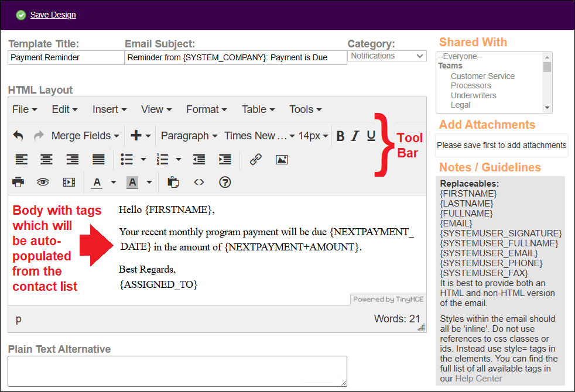Open the Paragraph format dropdown
The height and width of the screenshot is (392, 575).
pyautogui.click(x=189, y=136)
